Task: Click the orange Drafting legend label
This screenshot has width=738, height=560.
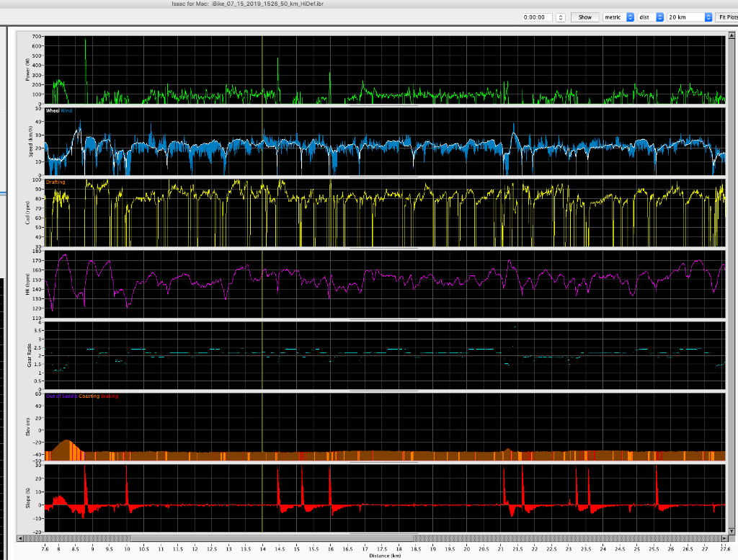Action: pos(55,182)
